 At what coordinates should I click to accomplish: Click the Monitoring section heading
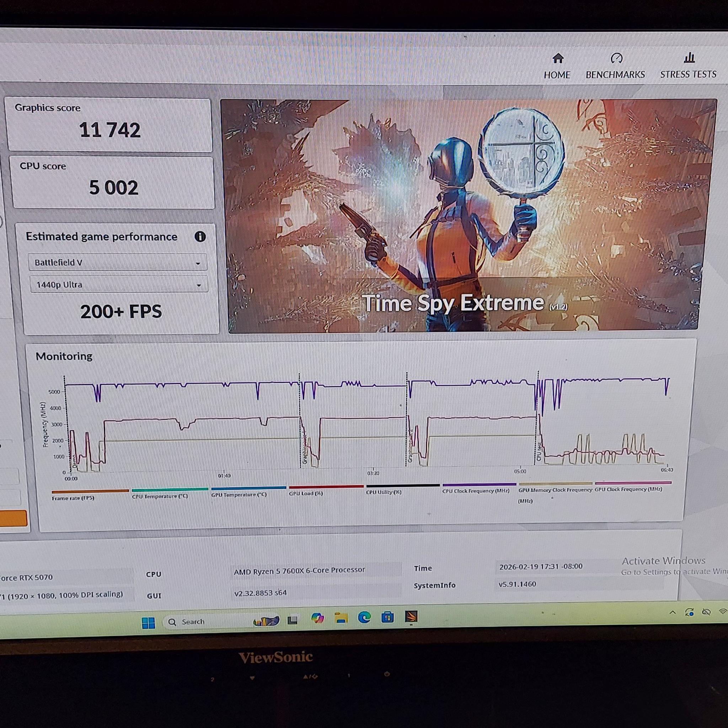64,357
